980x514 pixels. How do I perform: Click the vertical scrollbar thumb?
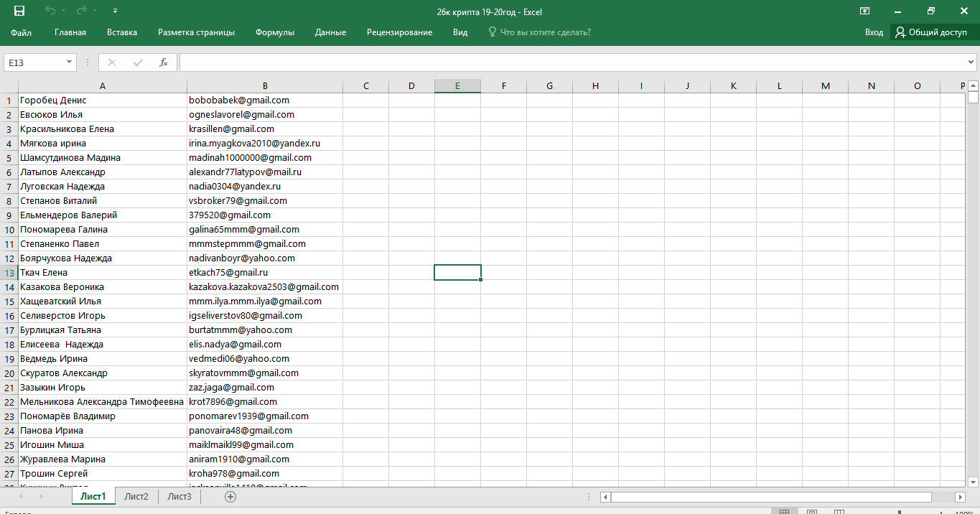click(x=973, y=98)
